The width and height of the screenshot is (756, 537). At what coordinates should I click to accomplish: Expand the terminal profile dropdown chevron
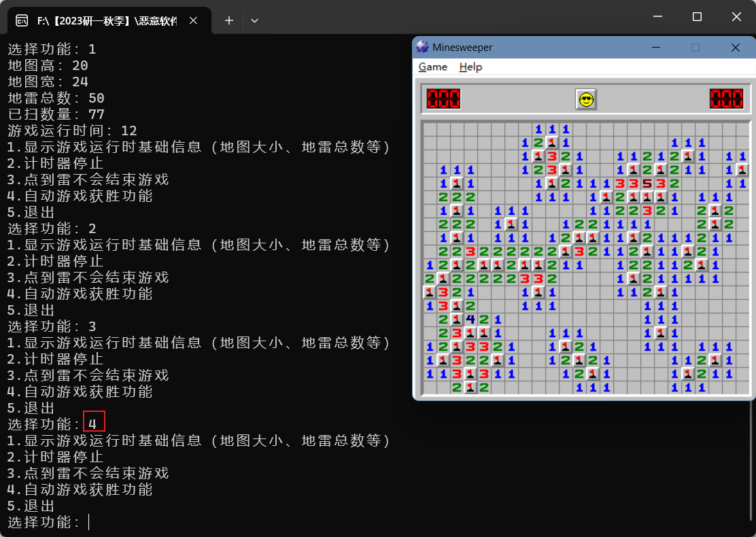click(254, 20)
